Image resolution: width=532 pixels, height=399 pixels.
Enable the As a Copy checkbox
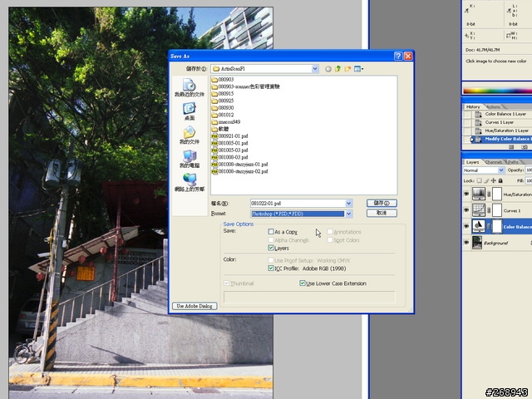[271, 232]
